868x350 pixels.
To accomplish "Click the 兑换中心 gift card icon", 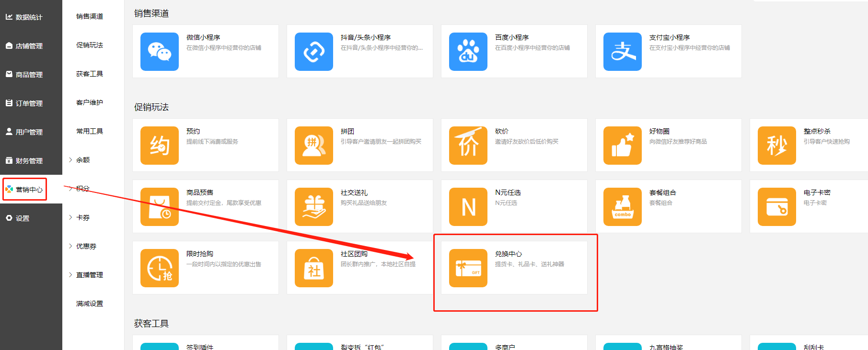I will coord(468,268).
